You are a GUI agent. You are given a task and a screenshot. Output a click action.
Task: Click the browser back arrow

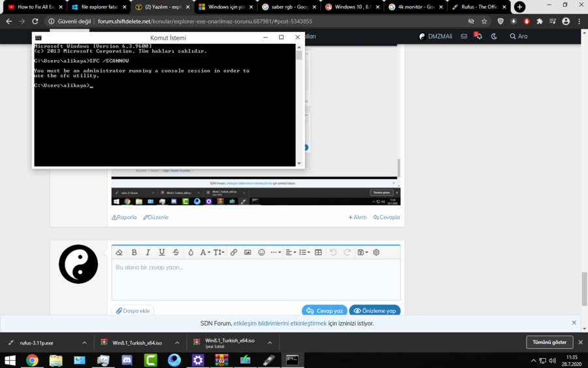[x=9, y=22]
